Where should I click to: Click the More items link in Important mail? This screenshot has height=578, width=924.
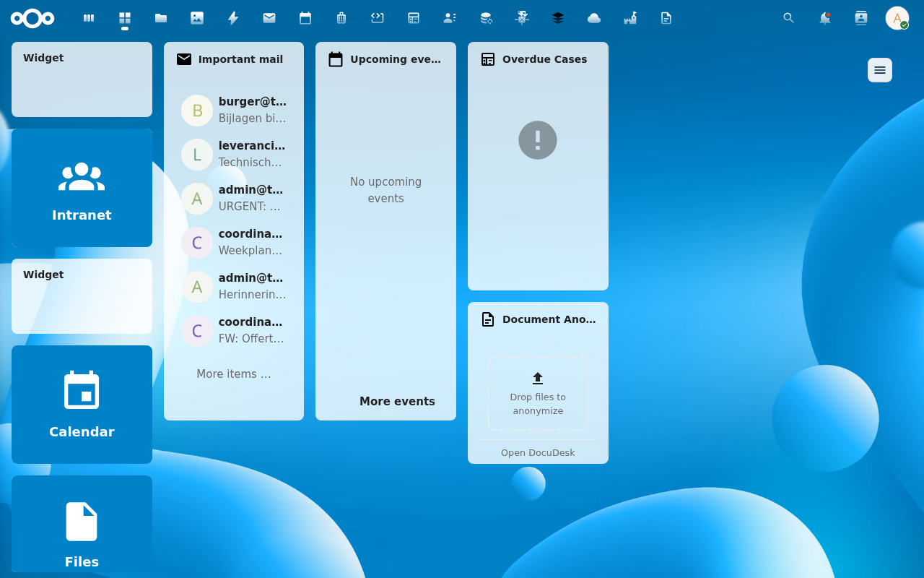[234, 374]
